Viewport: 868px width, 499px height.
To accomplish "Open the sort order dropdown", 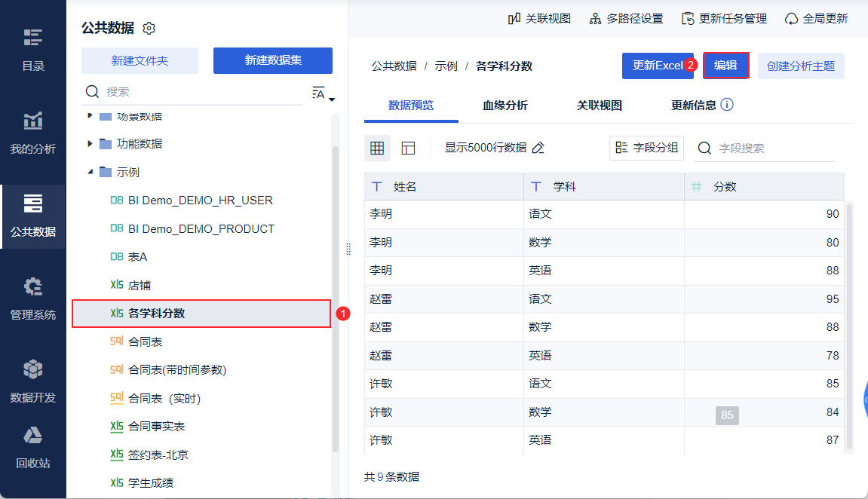I will click(323, 93).
